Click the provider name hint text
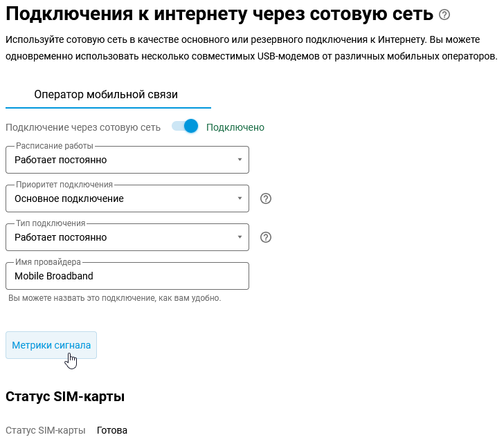The image size is (504, 444). [115, 298]
